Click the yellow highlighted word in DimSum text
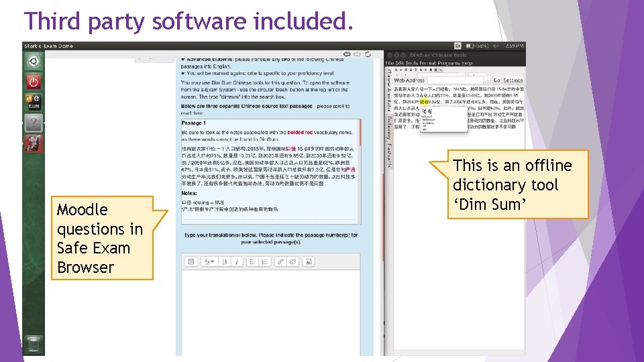Screen dimensions: 644x362 pos(424,101)
